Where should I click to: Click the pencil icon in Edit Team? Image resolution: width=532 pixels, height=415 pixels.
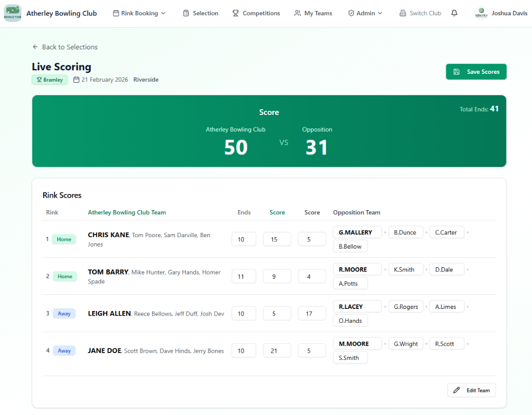pyautogui.click(x=457, y=390)
